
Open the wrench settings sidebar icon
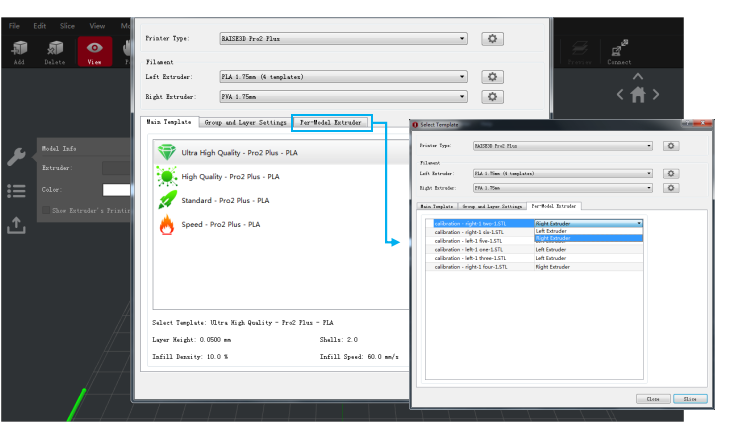coord(16,157)
